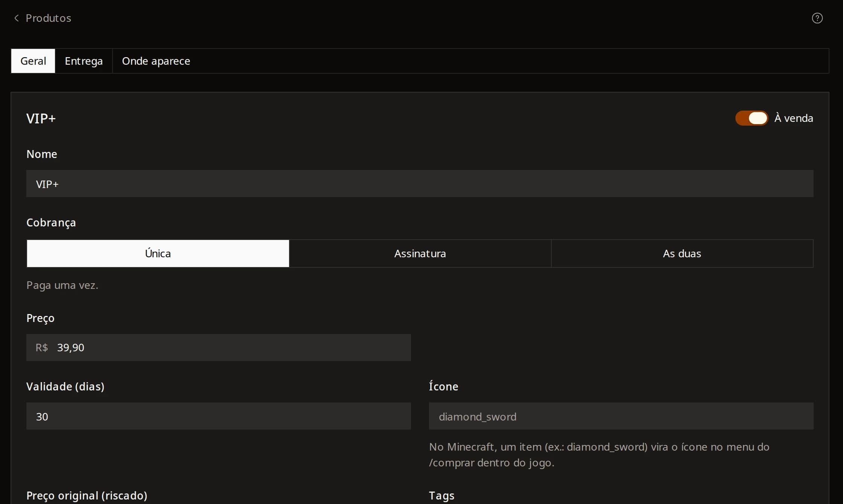Viewport: 843px width, 504px height.
Task: Switch to the Geral tab
Action: [x=33, y=61]
